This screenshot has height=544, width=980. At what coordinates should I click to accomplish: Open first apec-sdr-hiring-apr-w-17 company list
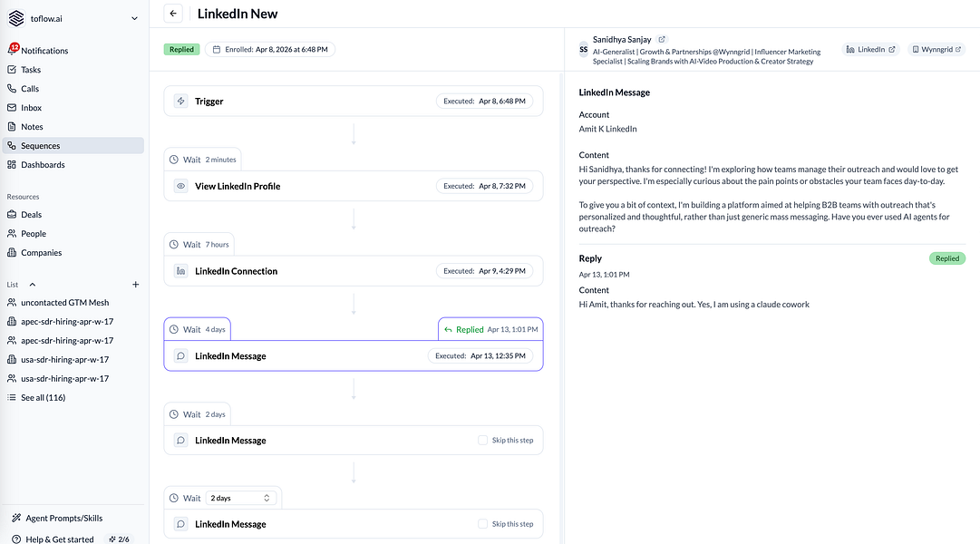pyautogui.click(x=73, y=321)
